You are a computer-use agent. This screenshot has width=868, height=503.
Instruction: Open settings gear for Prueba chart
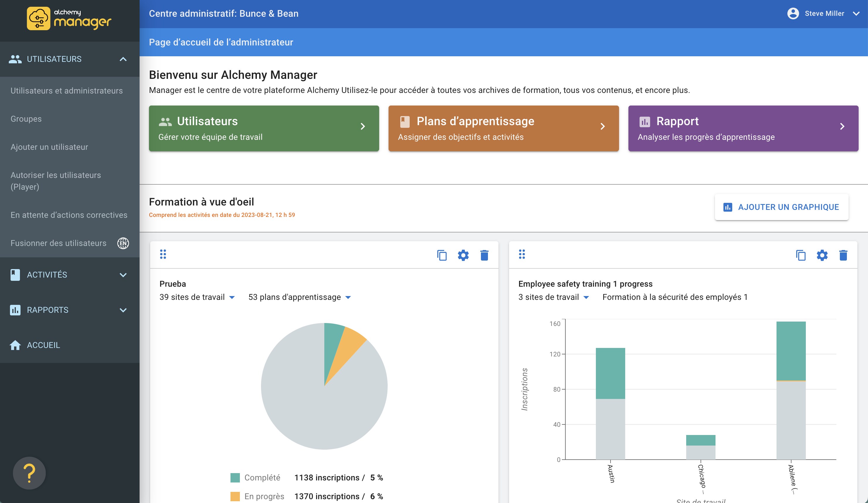463,255
